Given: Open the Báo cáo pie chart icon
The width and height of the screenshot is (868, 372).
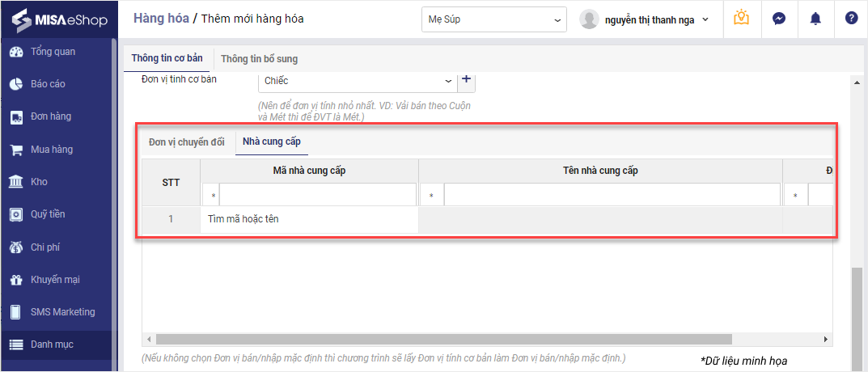Looking at the screenshot, I should click(x=17, y=85).
